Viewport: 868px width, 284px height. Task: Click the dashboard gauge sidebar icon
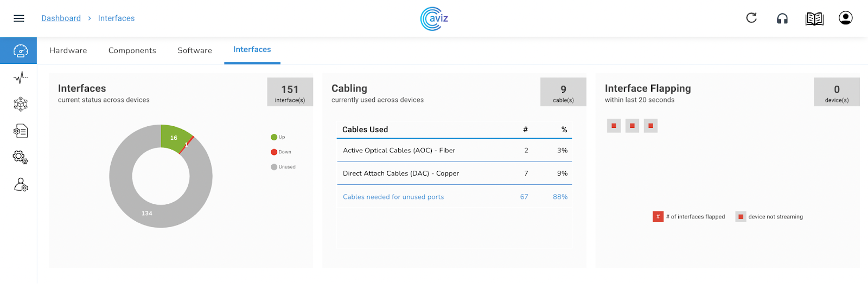tap(20, 51)
